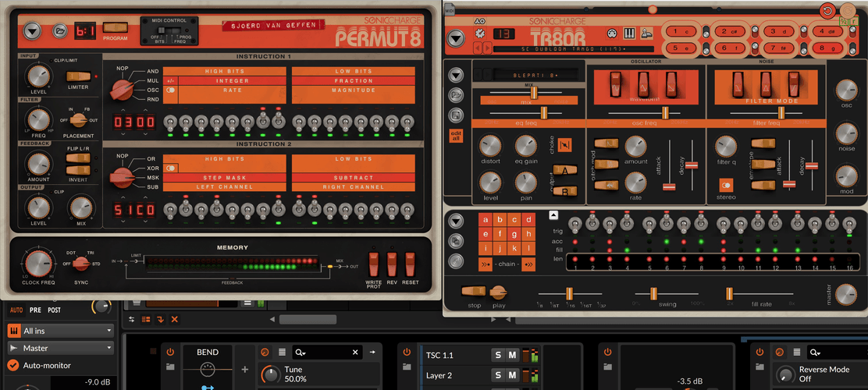The width and height of the screenshot is (868, 390).
Task: Click the Permut8 open-program folder icon
Action: pos(59,31)
